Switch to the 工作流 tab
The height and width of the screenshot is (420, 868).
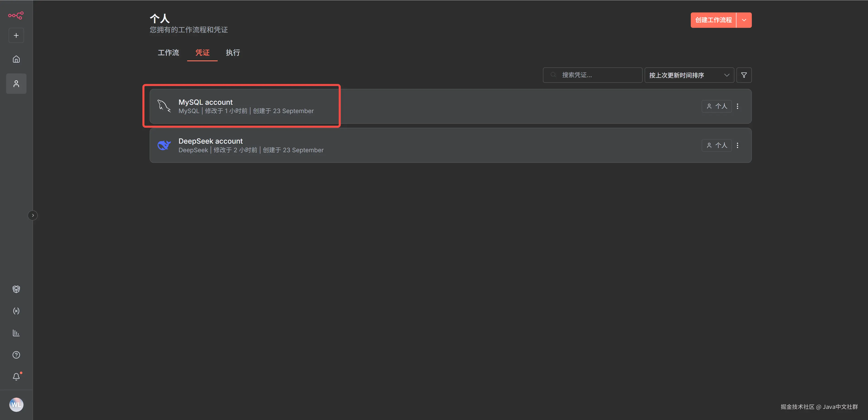(168, 52)
